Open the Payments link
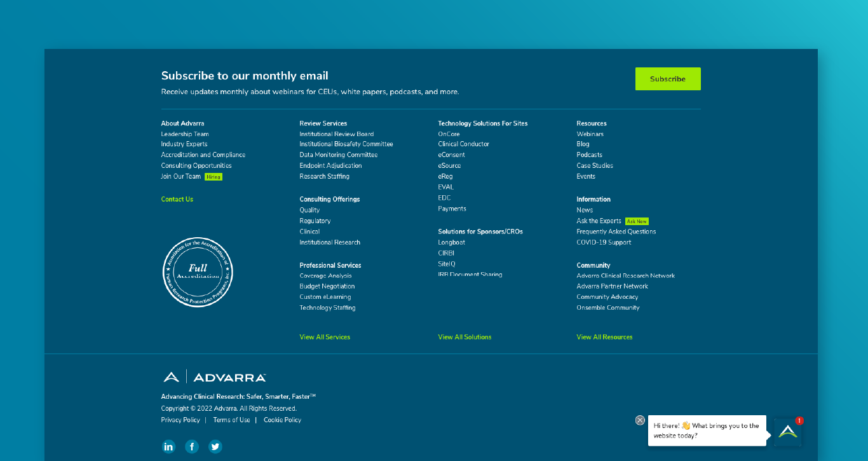This screenshot has width=868, height=461. 452,209
